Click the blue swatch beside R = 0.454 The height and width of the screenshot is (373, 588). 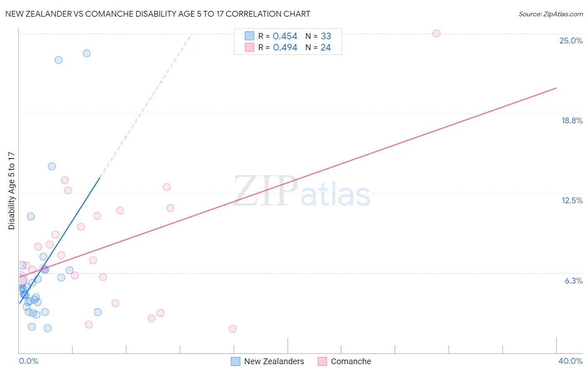249,36
